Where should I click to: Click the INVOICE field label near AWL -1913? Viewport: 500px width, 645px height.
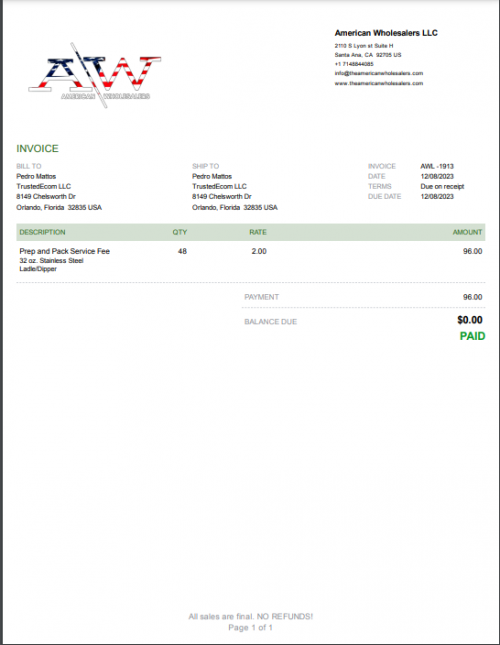382,166
